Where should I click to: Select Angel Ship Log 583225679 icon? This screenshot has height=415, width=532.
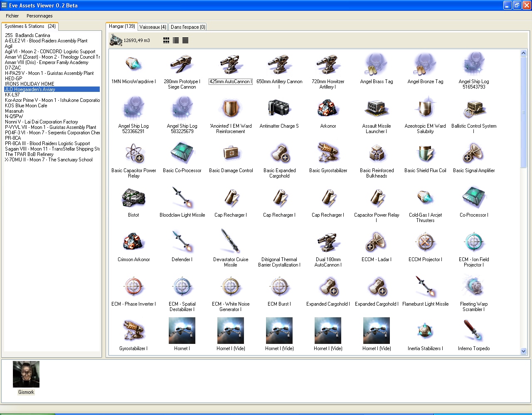coord(182,109)
